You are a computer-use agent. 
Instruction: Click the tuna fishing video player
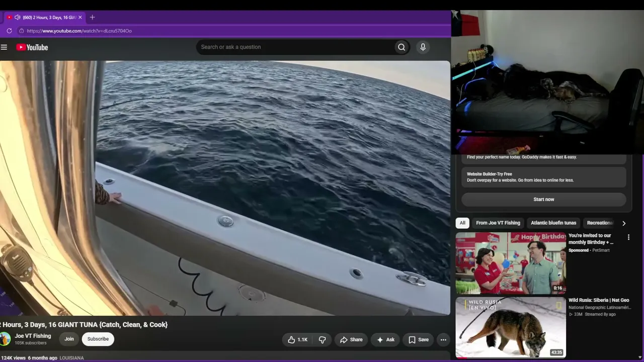tap(225, 188)
